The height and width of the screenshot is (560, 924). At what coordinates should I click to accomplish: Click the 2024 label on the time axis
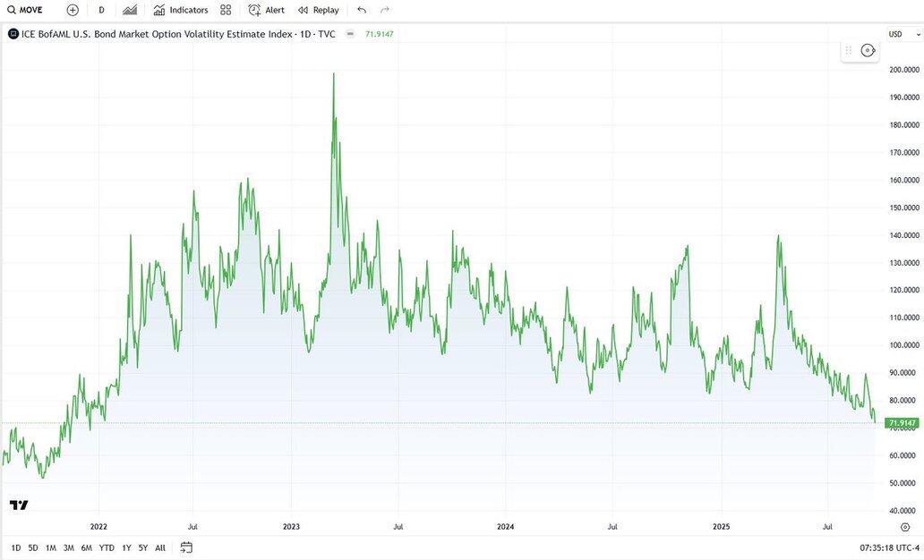click(506, 526)
